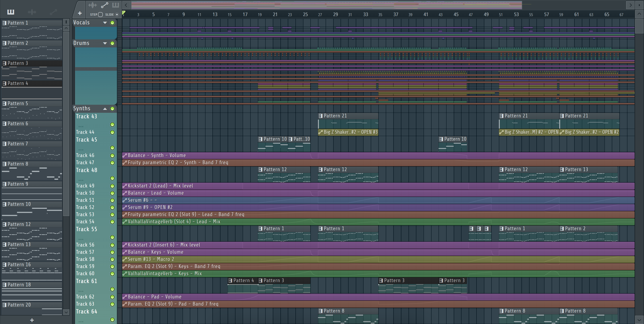Select the Balance - Lead - Volume clip

coord(378,193)
